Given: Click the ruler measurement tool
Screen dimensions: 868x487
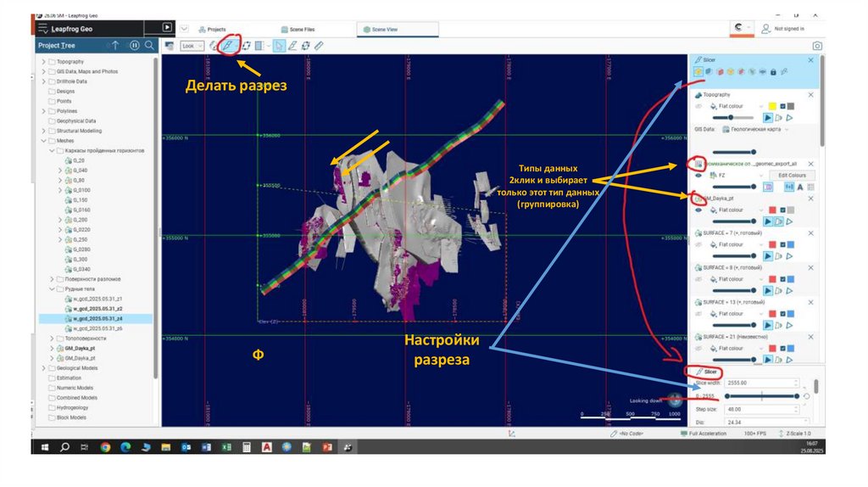Looking at the screenshot, I should 319,46.
